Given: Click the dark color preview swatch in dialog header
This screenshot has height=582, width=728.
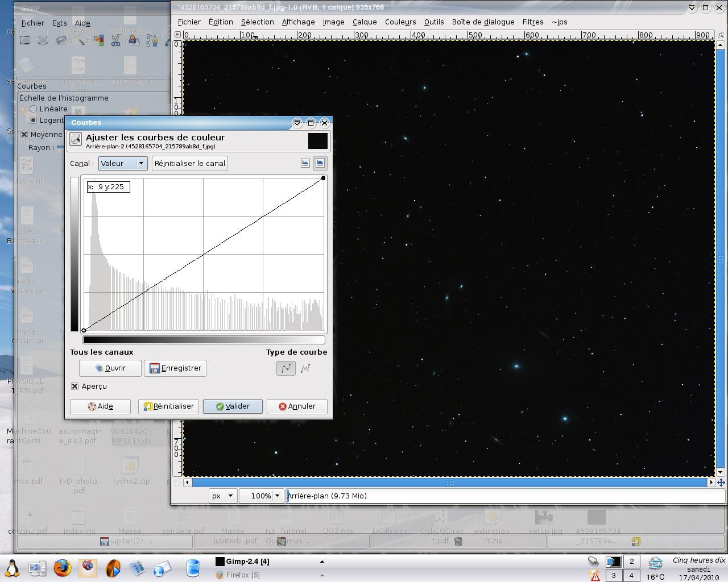Looking at the screenshot, I should coord(318,140).
